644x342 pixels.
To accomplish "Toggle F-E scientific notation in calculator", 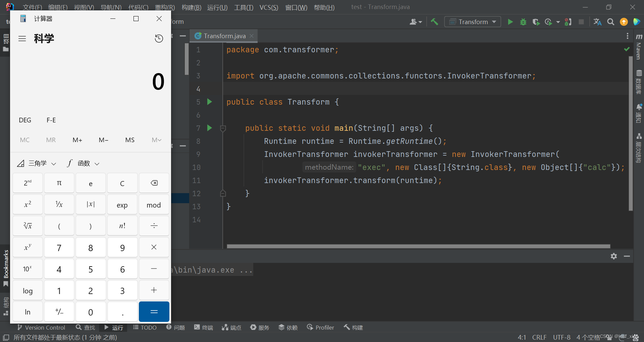I will click(51, 120).
